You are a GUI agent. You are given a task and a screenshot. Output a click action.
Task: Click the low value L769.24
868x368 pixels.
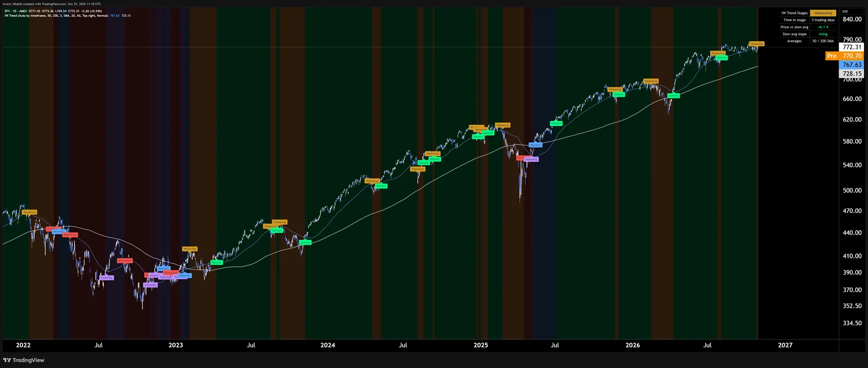pyautogui.click(x=61, y=11)
